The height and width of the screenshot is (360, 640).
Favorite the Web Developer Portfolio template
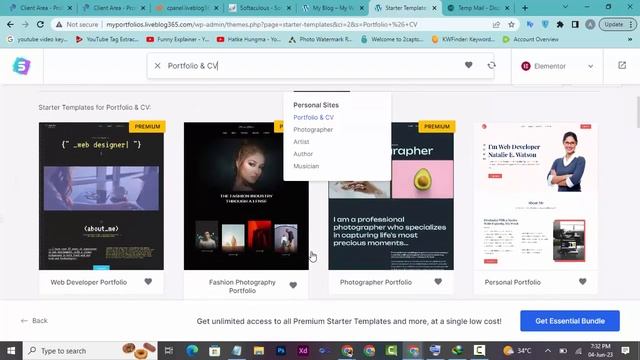point(148,282)
